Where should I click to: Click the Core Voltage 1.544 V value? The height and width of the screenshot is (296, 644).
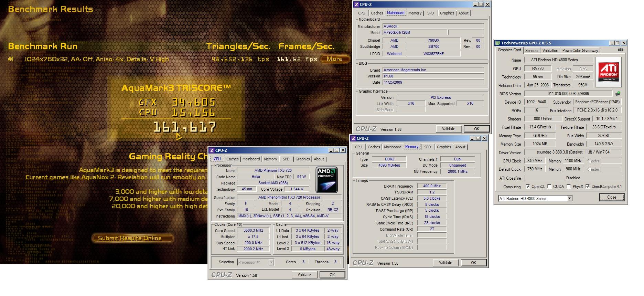click(297, 189)
